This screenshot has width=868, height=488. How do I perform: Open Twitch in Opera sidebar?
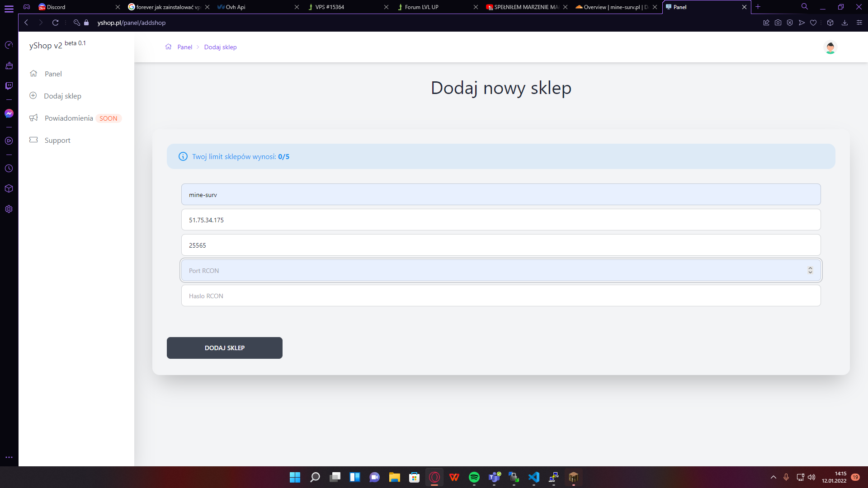click(x=9, y=86)
